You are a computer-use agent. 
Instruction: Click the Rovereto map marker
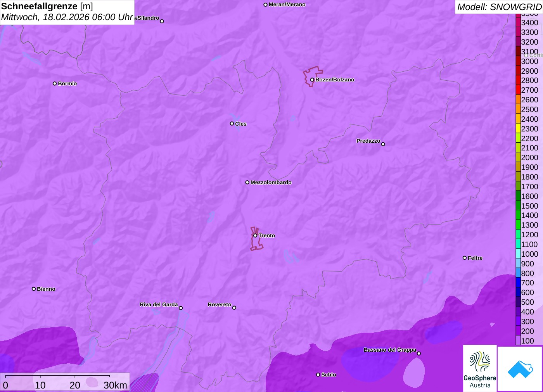pyautogui.click(x=234, y=308)
